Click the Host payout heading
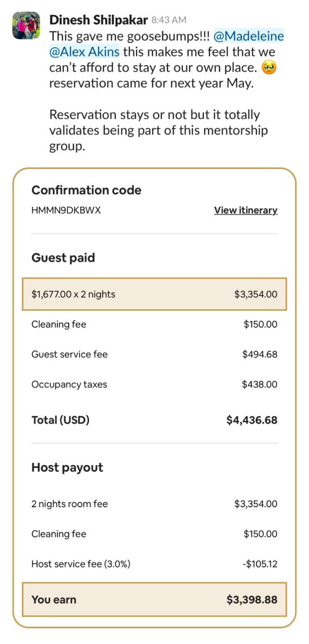Viewport: 309px width, 644px height. tap(67, 468)
